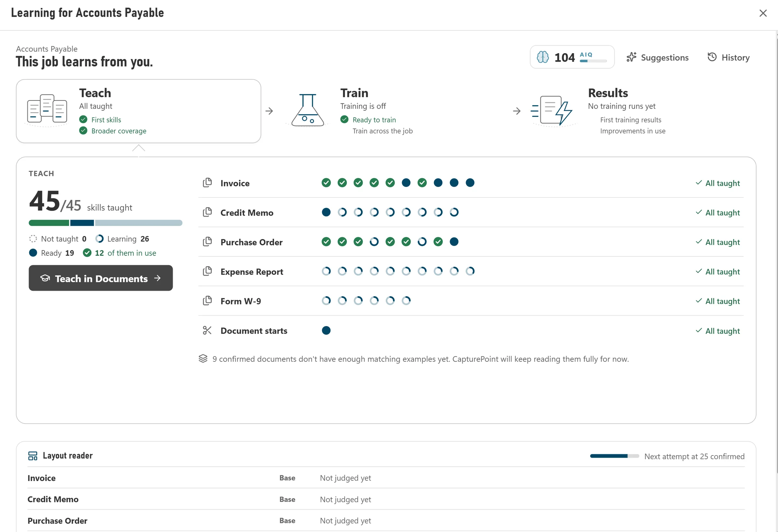Click the Expense Report document icon
Image resolution: width=778 pixels, height=532 pixels.
207,271
